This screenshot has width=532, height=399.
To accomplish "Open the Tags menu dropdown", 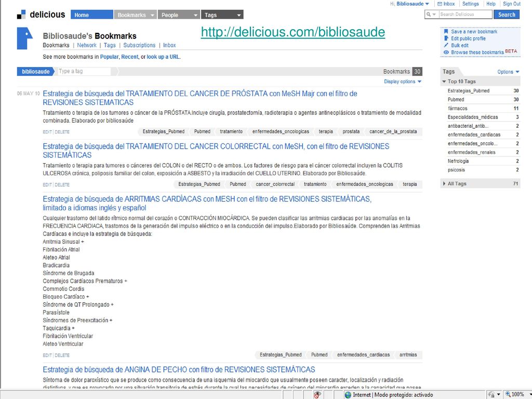I will tap(239, 15).
